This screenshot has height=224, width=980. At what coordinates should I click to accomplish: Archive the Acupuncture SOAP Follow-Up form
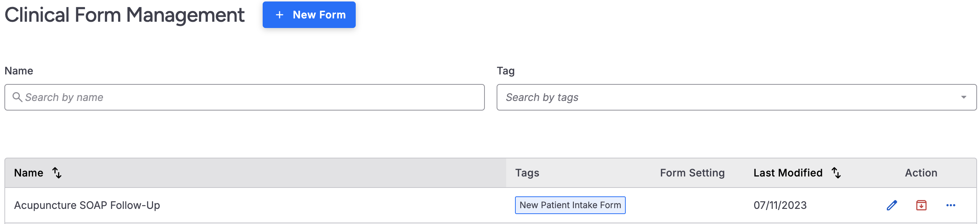tap(921, 205)
